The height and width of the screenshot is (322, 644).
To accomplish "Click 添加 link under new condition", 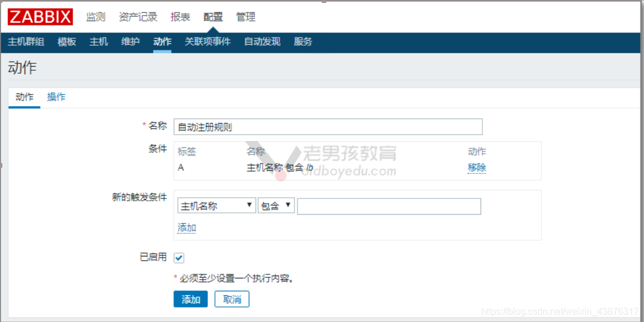I will coord(187,228).
